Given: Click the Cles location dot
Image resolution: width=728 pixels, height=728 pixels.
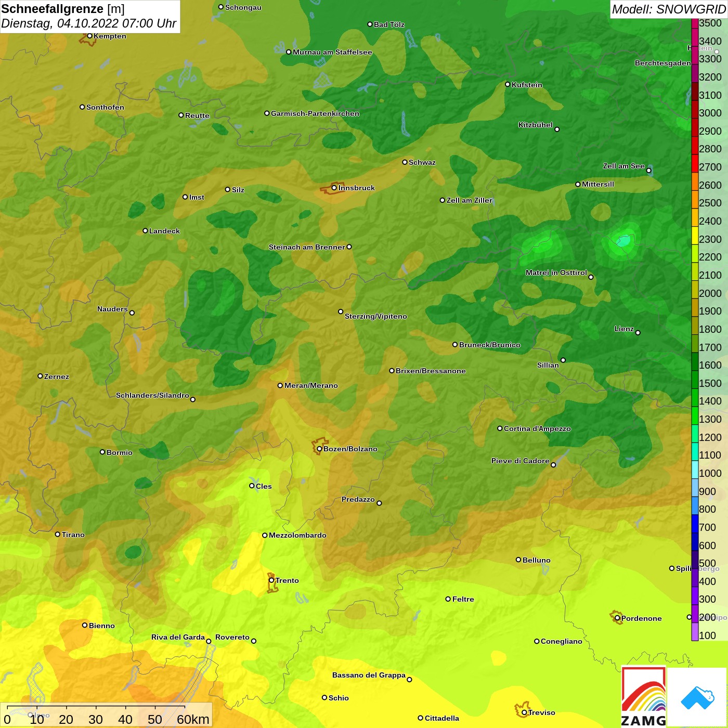Looking at the screenshot, I should (x=252, y=486).
